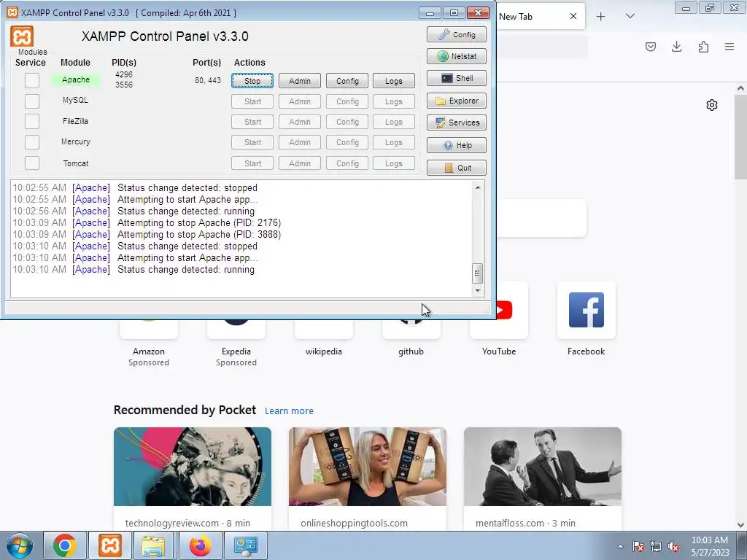Screen dimensions: 747x560
Task: Open the Services button in XAMPP
Action: tap(457, 122)
